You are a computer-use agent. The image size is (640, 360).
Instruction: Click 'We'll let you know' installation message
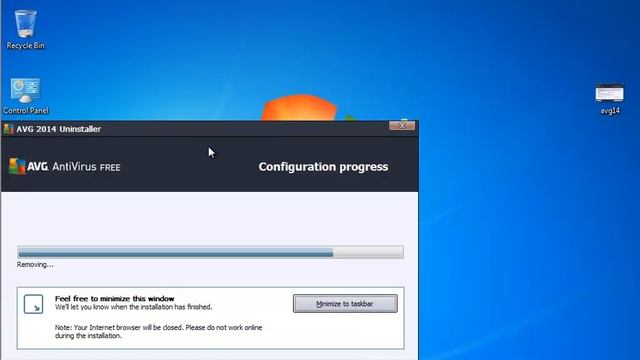133,307
